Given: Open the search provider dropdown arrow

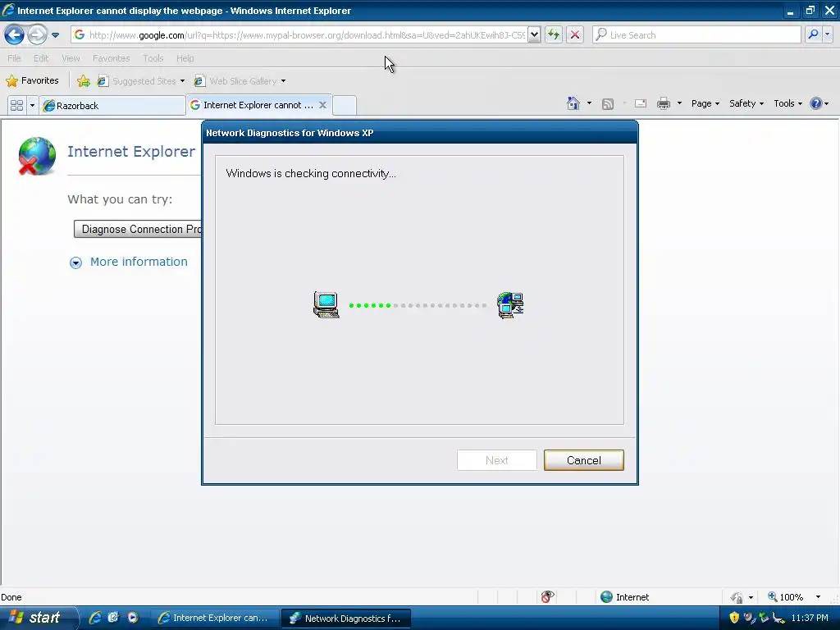Looking at the screenshot, I should click(x=828, y=34).
